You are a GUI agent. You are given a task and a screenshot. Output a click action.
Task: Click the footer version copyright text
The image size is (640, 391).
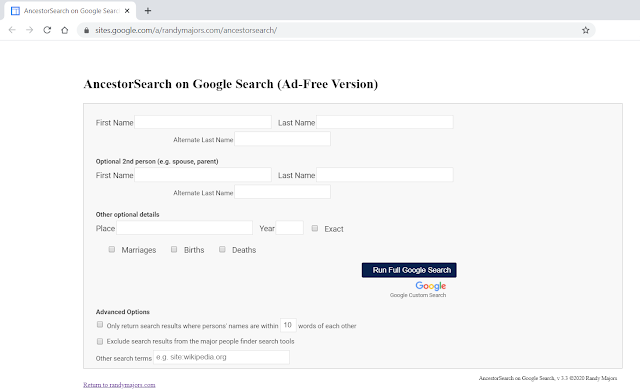click(x=548, y=378)
